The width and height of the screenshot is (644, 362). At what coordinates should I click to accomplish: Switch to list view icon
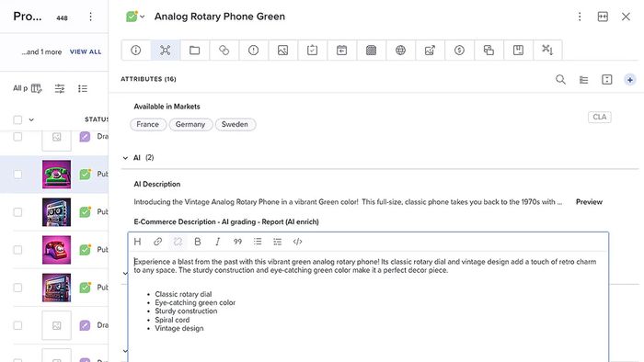(83, 88)
